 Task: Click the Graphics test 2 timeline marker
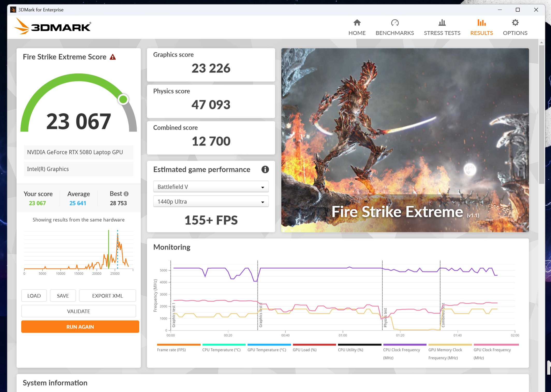click(x=261, y=315)
